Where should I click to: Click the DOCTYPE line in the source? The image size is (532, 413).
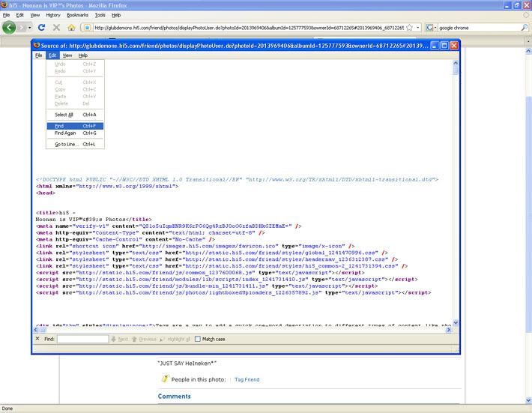click(238, 180)
